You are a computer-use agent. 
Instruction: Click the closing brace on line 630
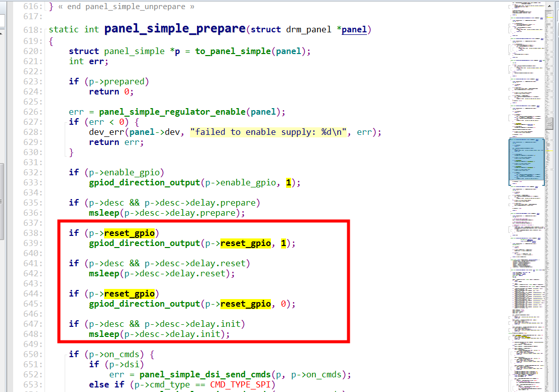tap(71, 153)
